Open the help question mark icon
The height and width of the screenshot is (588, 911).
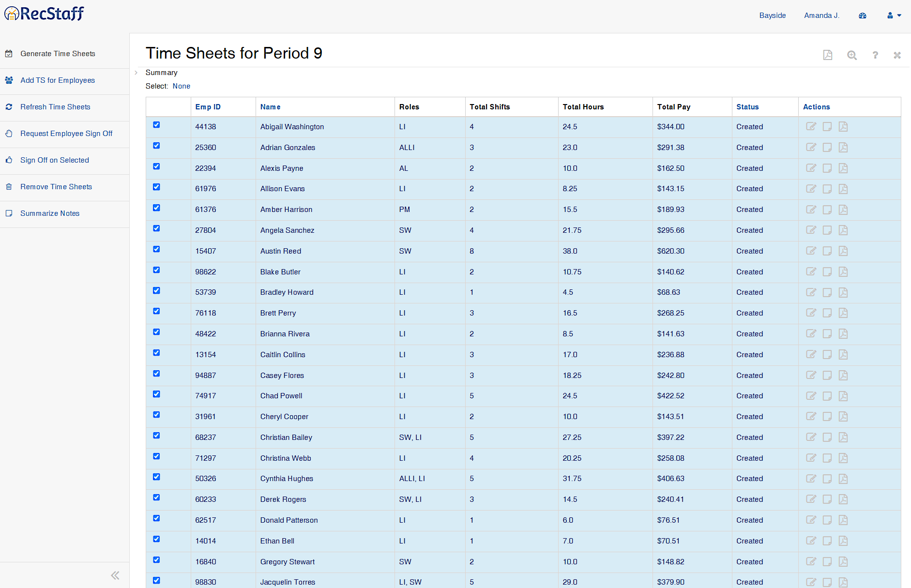875,55
